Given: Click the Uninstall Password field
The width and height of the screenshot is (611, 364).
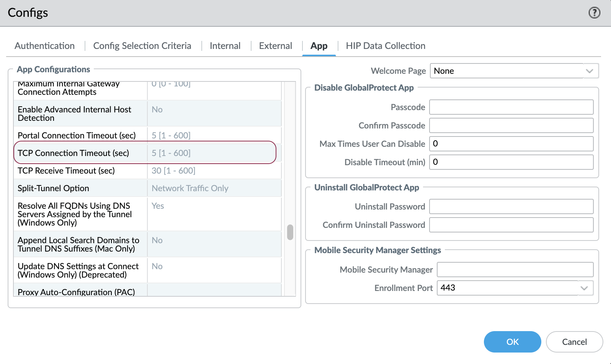Looking at the screenshot, I should tap(511, 206).
